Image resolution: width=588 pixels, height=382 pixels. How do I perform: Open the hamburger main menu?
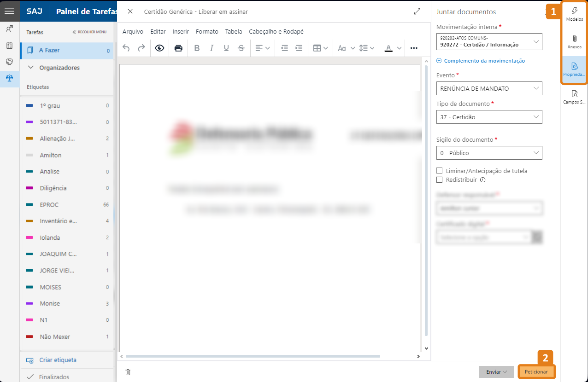point(9,12)
